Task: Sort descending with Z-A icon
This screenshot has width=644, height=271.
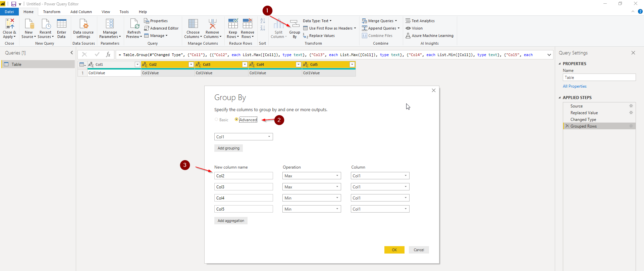Action: 263,28
